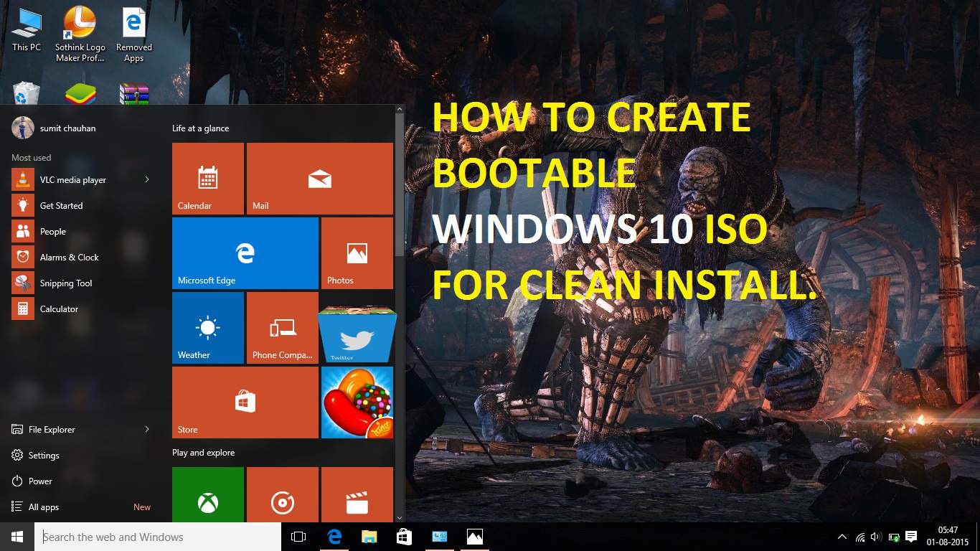
Task: Launch the Candy Crush Saga tile
Action: [x=357, y=402]
